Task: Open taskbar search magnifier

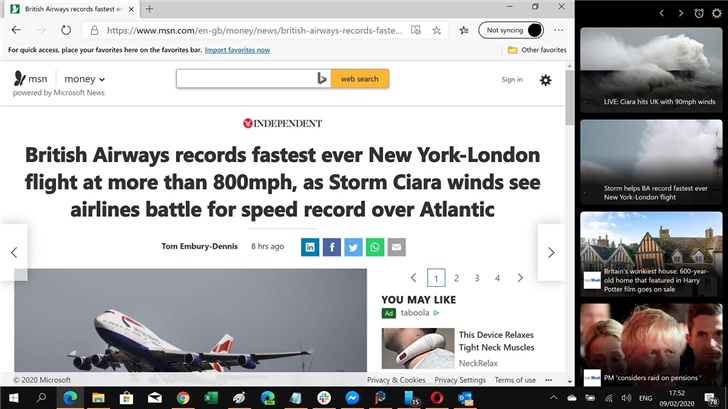Action: (x=41, y=398)
